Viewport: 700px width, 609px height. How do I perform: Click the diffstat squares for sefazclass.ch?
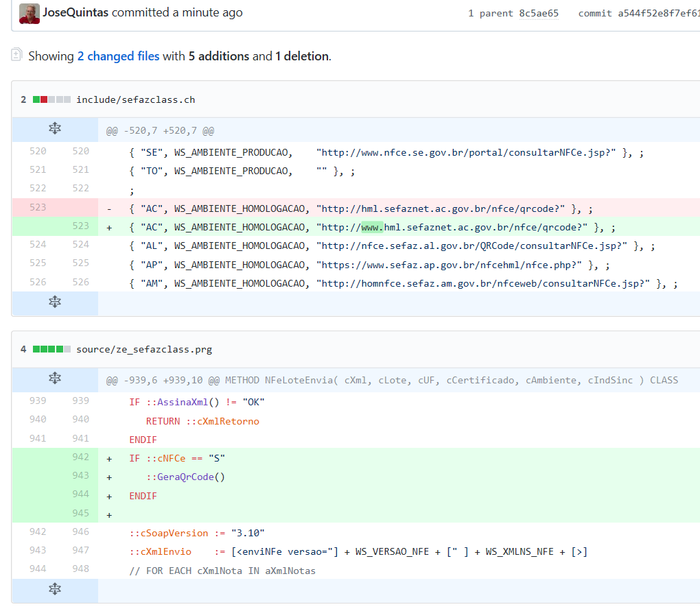51,99
